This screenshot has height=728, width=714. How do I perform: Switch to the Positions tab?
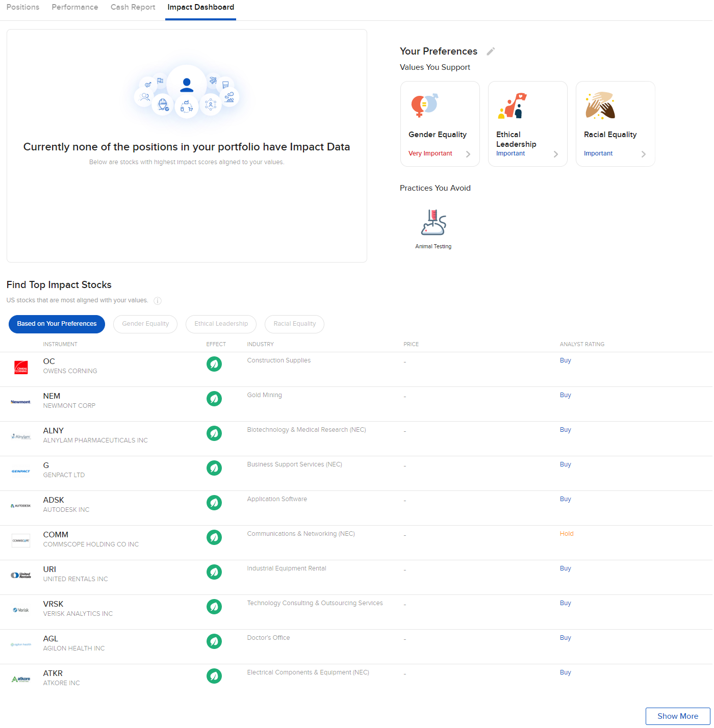[23, 7]
